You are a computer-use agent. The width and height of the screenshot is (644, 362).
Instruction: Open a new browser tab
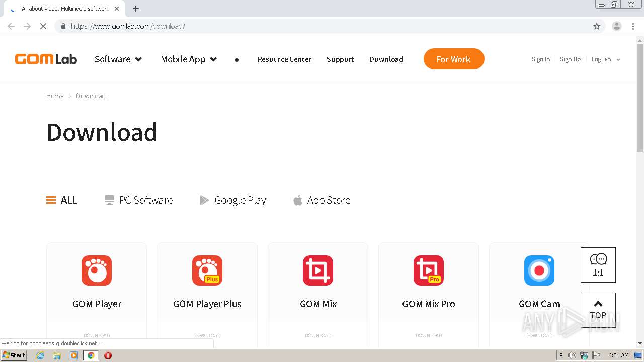(136, 9)
